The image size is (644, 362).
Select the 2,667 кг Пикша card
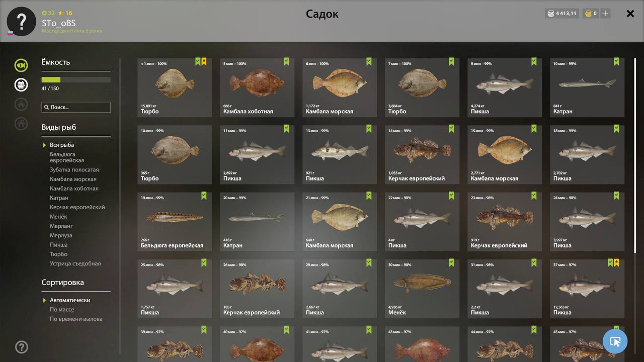[x=340, y=289]
